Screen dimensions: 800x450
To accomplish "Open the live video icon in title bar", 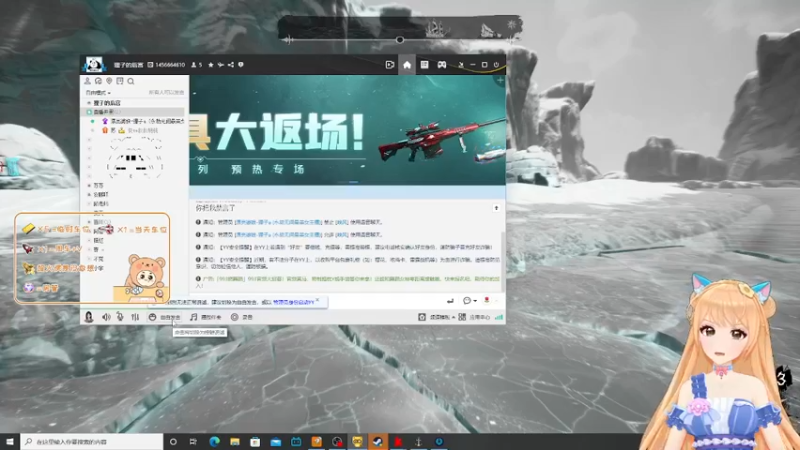I will [x=390, y=65].
